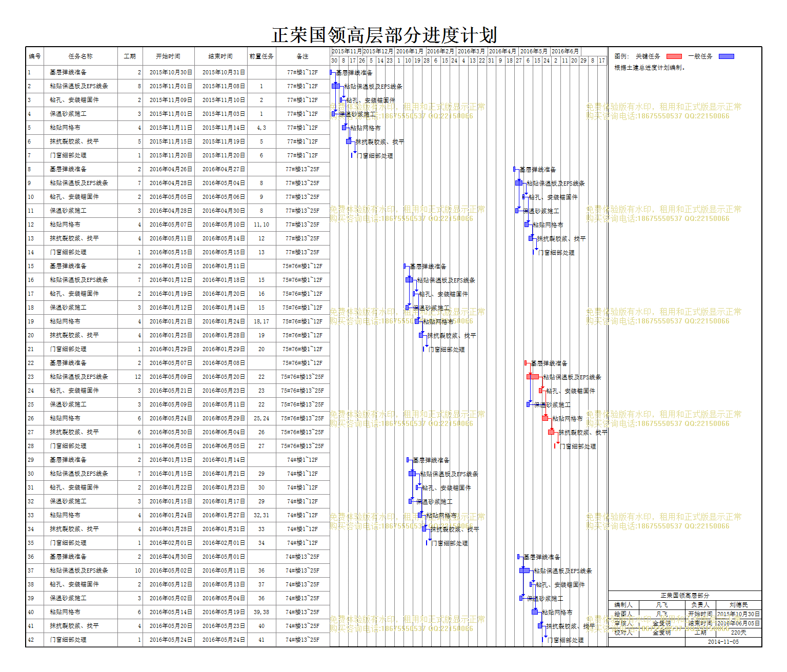Click the blue 一般任务 legend swatch
The height and width of the screenshot is (672, 787).
(726, 56)
